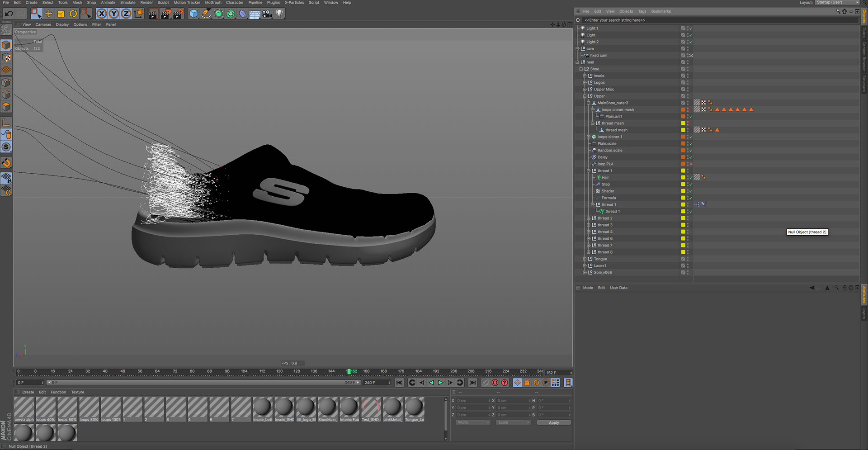
Task: Click the Spline Pen icon
Action: (x=206, y=14)
